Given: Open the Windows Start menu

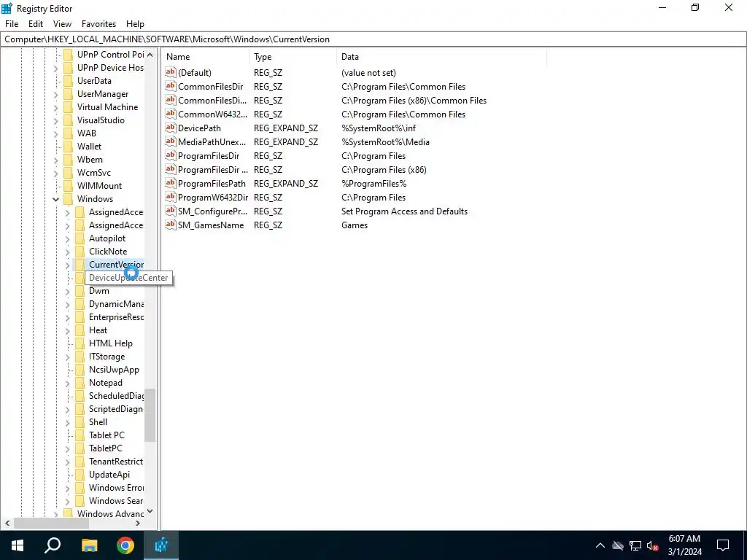Looking at the screenshot, I should [x=18, y=545].
